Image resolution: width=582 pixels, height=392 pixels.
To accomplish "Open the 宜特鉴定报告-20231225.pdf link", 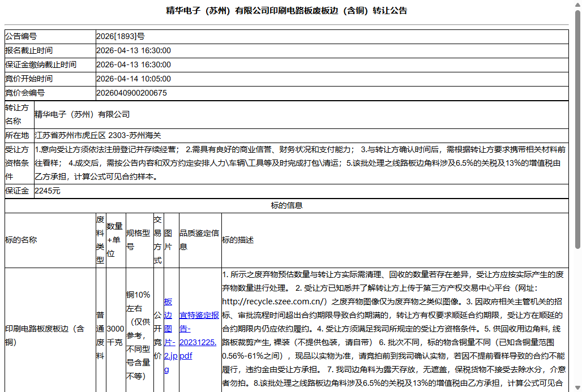I will pos(199,335).
